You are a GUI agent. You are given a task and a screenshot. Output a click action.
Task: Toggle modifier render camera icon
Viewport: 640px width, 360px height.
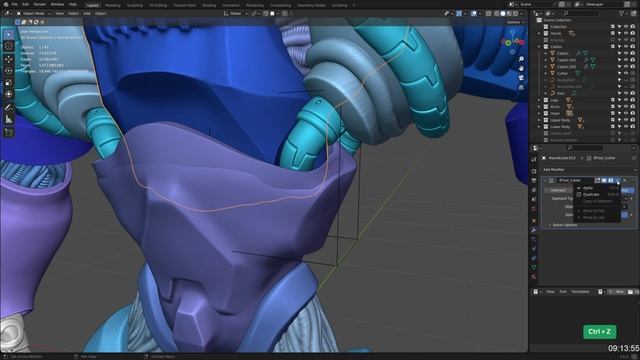611,180
